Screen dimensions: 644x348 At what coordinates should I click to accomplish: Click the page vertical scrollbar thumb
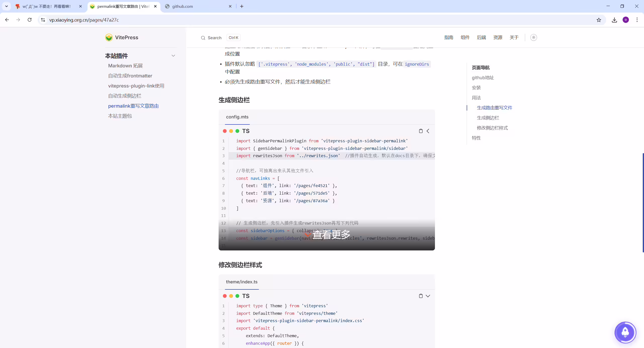tap(643, 202)
